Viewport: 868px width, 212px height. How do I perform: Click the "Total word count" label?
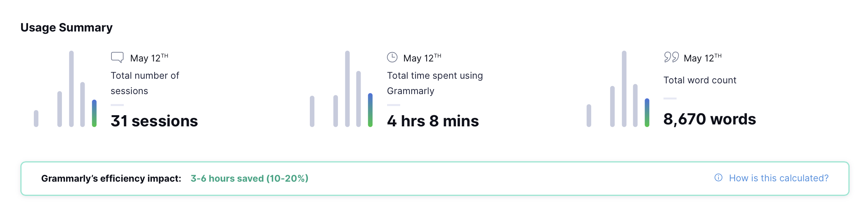pos(700,80)
